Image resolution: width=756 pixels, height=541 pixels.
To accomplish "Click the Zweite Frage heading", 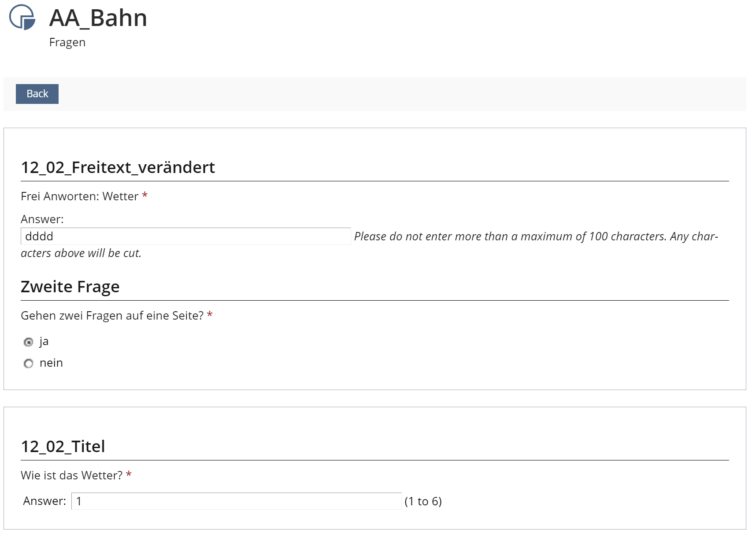I will point(70,287).
